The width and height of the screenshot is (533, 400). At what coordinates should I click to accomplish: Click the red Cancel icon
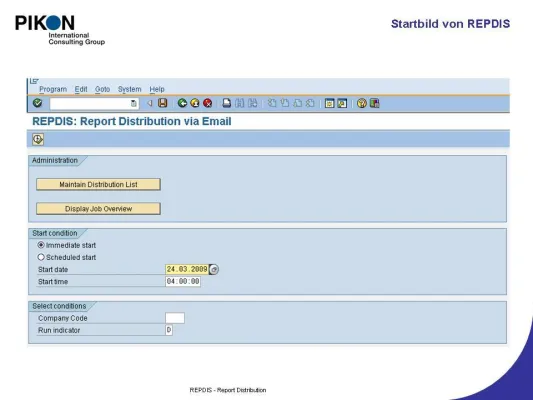pyautogui.click(x=207, y=103)
